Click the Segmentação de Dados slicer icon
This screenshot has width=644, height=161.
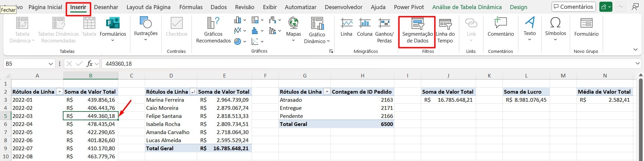click(417, 24)
